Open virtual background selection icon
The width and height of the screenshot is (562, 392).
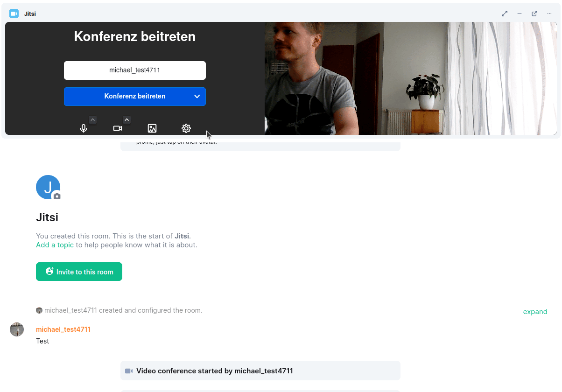tap(152, 128)
